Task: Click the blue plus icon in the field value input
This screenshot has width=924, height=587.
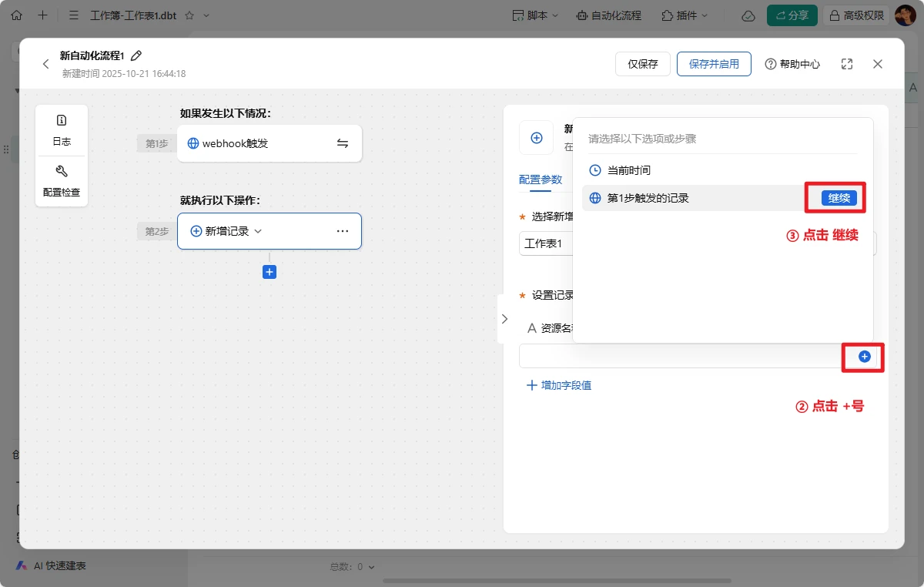Action: click(864, 357)
